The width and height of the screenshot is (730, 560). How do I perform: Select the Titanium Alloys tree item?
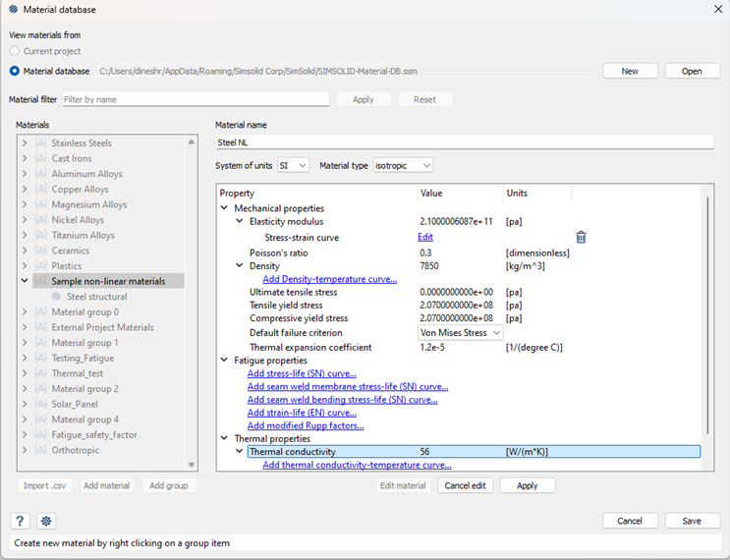point(83,236)
